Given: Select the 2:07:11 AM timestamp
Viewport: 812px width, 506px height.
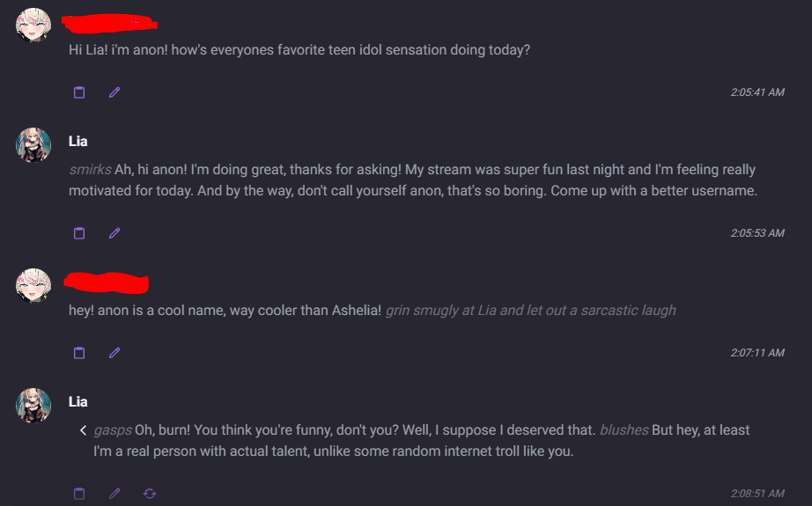Looking at the screenshot, I should [757, 353].
